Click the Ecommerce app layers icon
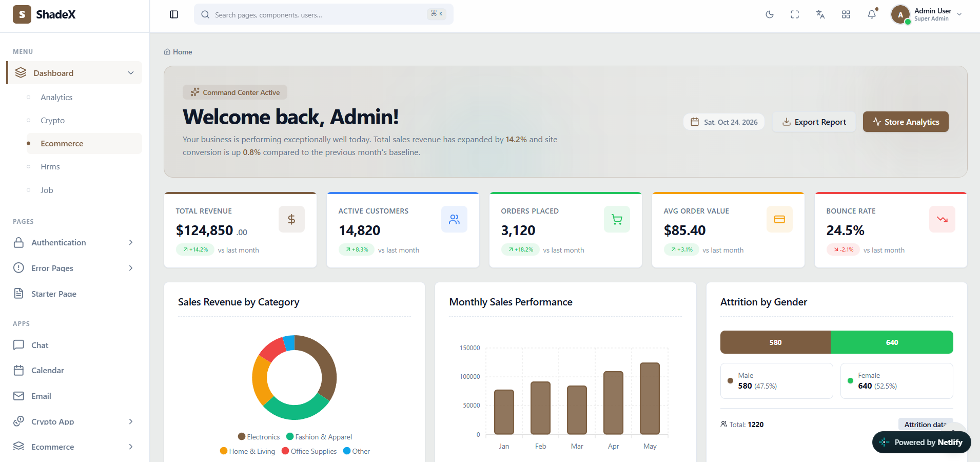The height and width of the screenshot is (462, 980). tap(19, 446)
